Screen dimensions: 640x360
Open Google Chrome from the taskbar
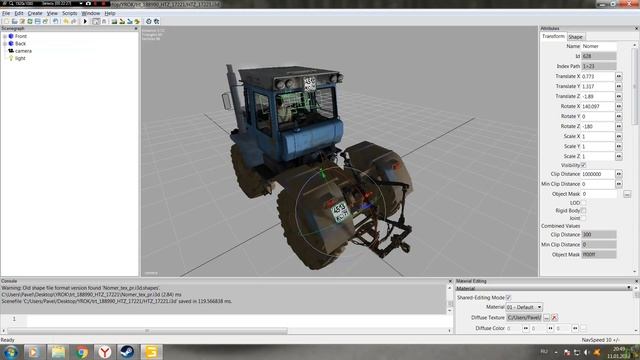click(x=82, y=352)
